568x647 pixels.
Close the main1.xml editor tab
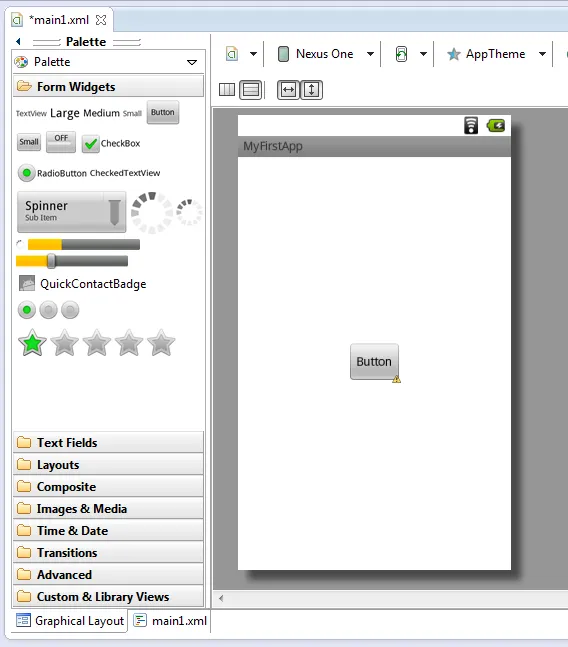[101, 20]
